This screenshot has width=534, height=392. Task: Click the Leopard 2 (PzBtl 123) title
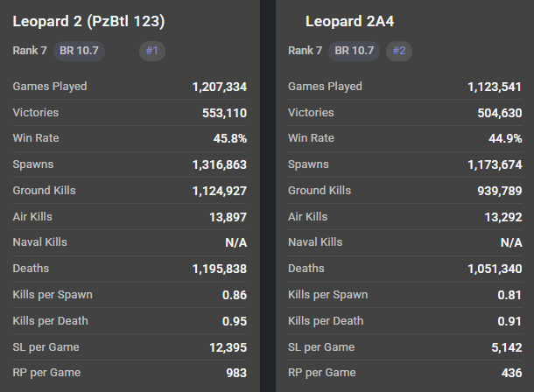tap(88, 21)
